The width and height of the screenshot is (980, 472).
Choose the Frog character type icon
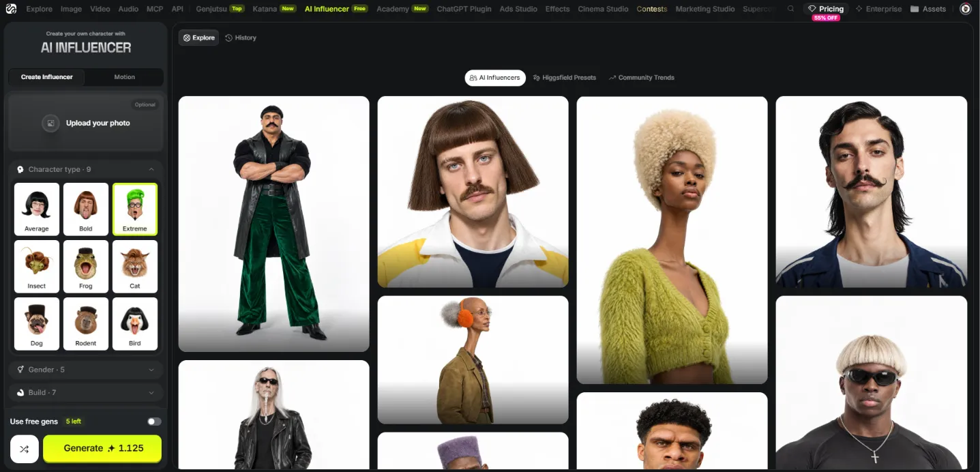coord(86,267)
